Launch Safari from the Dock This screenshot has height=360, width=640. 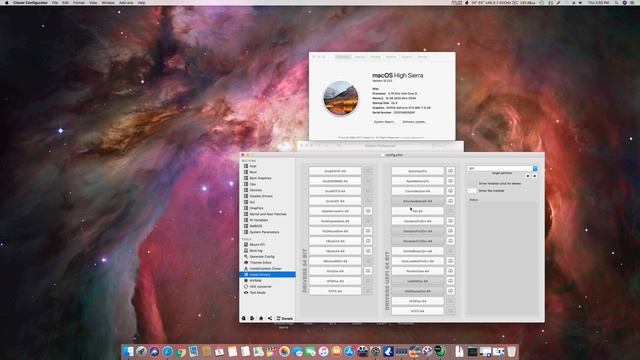167,351
